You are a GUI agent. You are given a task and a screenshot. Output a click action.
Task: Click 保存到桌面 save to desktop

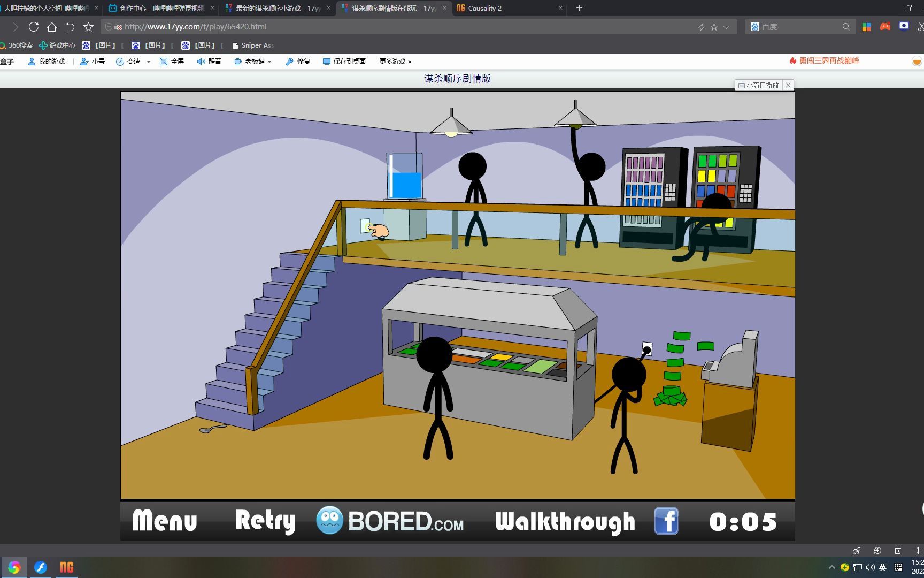click(344, 62)
